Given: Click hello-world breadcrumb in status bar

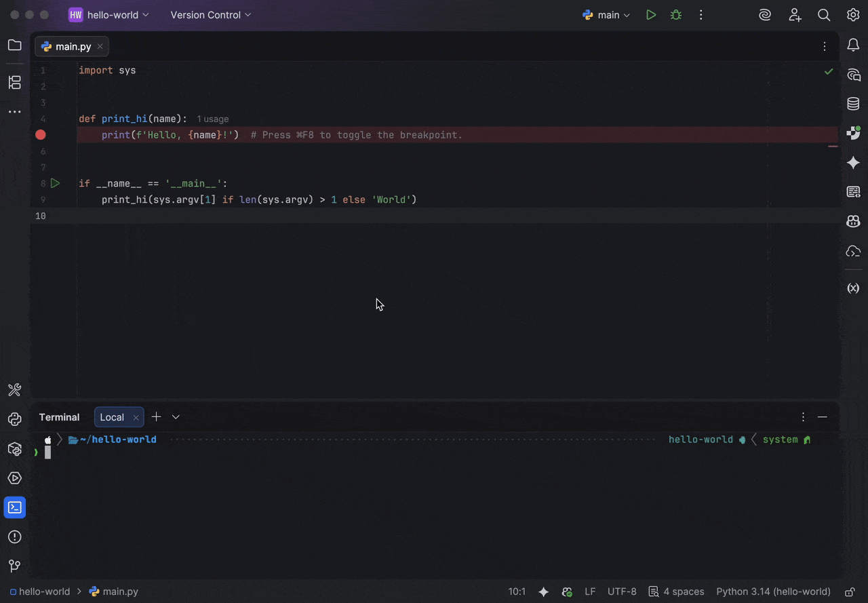Looking at the screenshot, I should click(x=39, y=591).
